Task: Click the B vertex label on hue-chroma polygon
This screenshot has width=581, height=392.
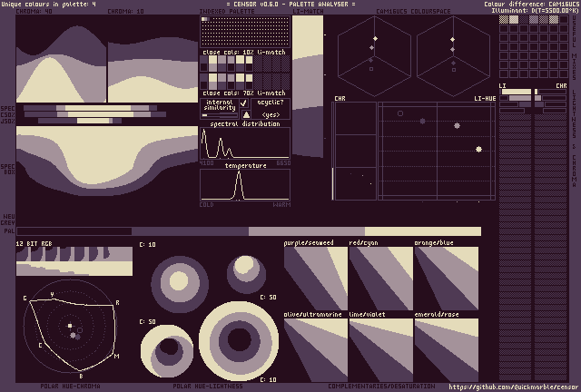Action: pyautogui.click(x=82, y=376)
